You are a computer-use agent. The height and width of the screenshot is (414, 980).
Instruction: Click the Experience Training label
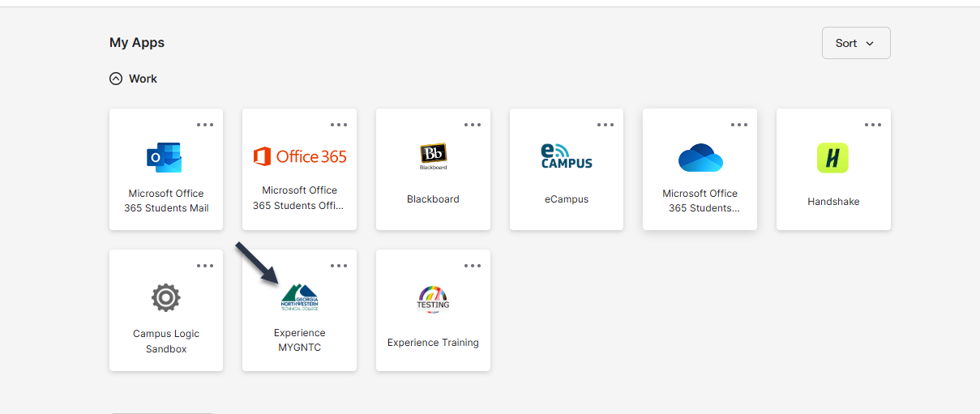point(433,343)
